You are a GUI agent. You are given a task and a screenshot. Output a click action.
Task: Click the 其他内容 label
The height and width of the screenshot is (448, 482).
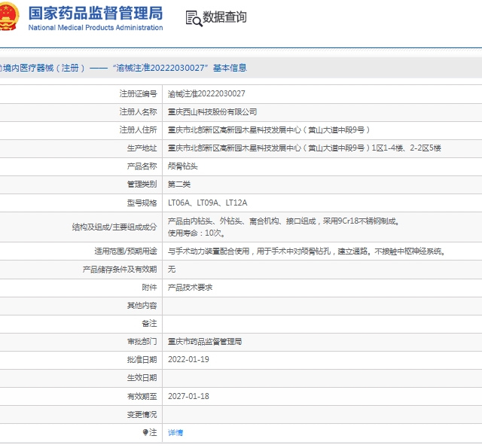tap(142, 306)
